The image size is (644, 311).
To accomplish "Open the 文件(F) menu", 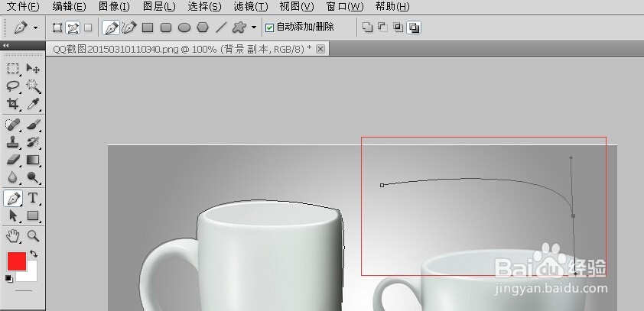I will pyautogui.click(x=24, y=6).
